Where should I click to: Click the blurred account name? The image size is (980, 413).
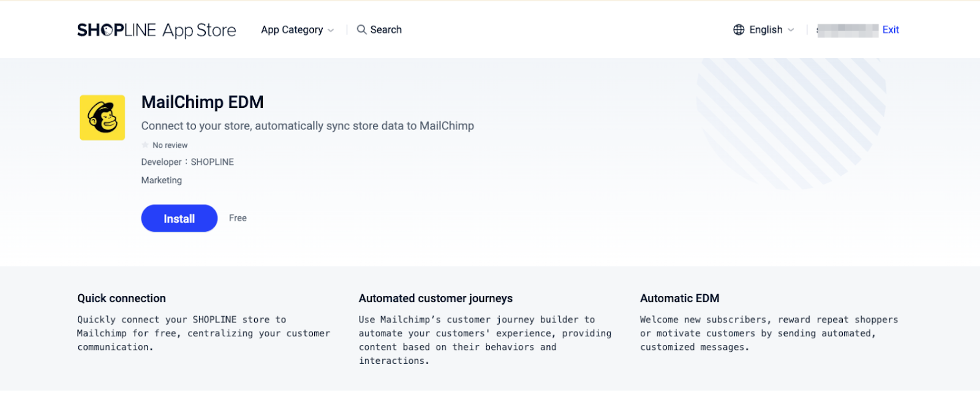[848, 30]
